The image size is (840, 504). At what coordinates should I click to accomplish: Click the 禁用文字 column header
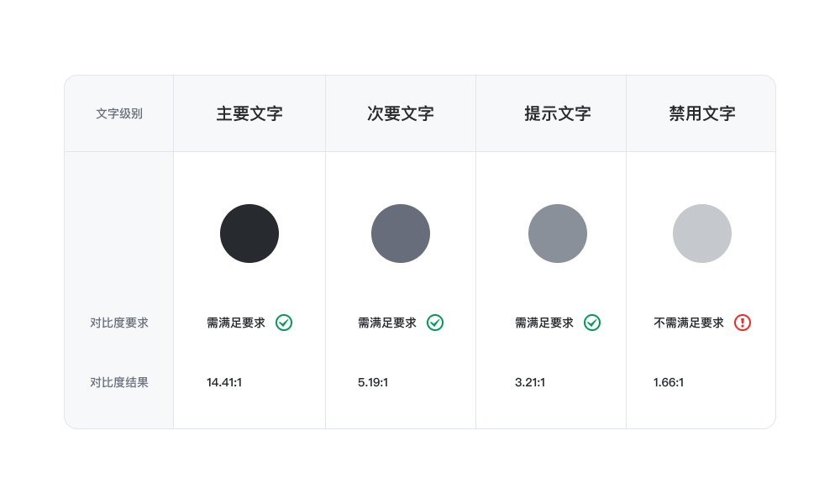click(702, 113)
